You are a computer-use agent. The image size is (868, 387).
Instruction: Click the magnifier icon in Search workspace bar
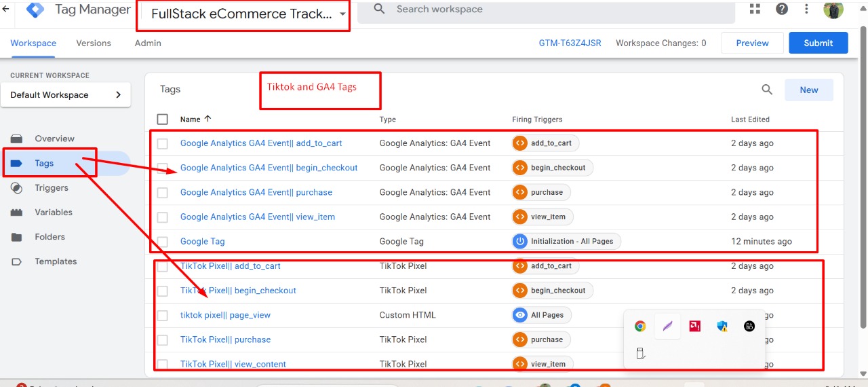(380, 9)
